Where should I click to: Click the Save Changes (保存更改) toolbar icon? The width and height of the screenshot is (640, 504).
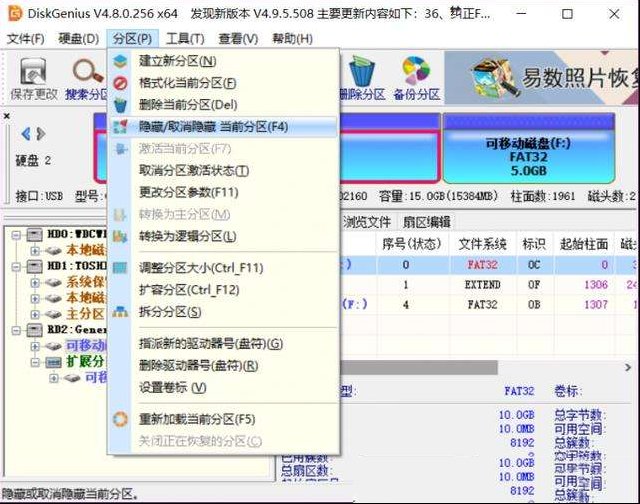(x=33, y=79)
